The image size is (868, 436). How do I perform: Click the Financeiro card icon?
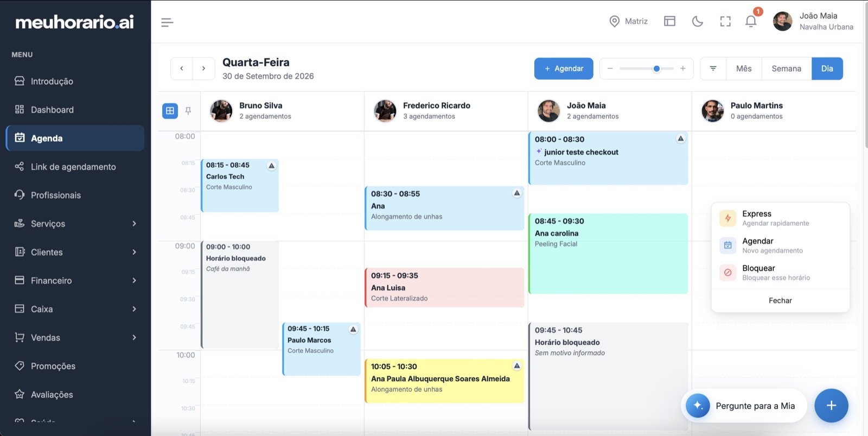click(20, 280)
